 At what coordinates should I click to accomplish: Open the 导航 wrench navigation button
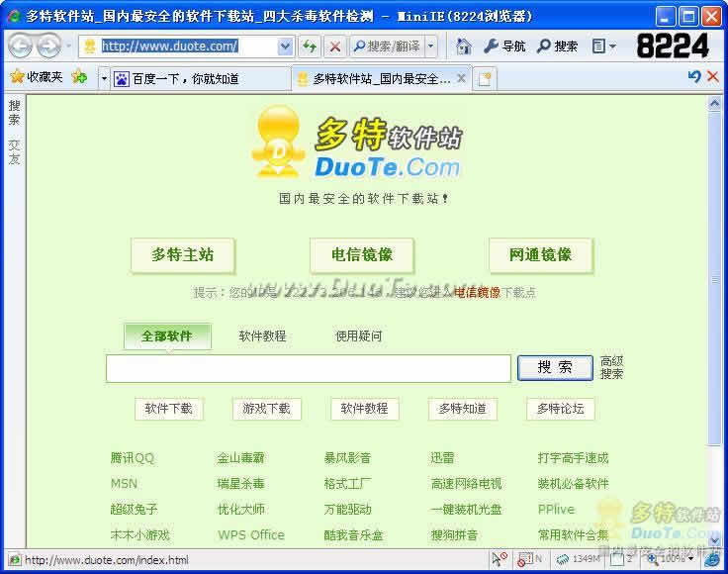point(504,46)
